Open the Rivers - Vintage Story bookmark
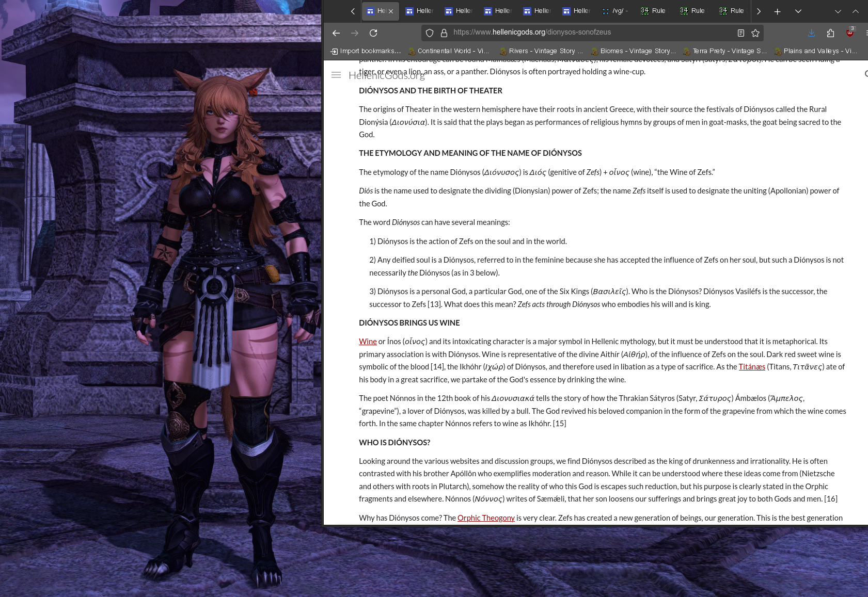The width and height of the screenshot is (868, 597). (x=541, y=51)
